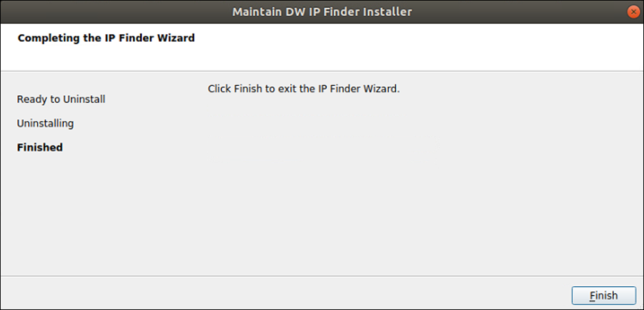Click the separator line above the Finish button
This screenshot has width=644, height=310.
tap(322, 276)
